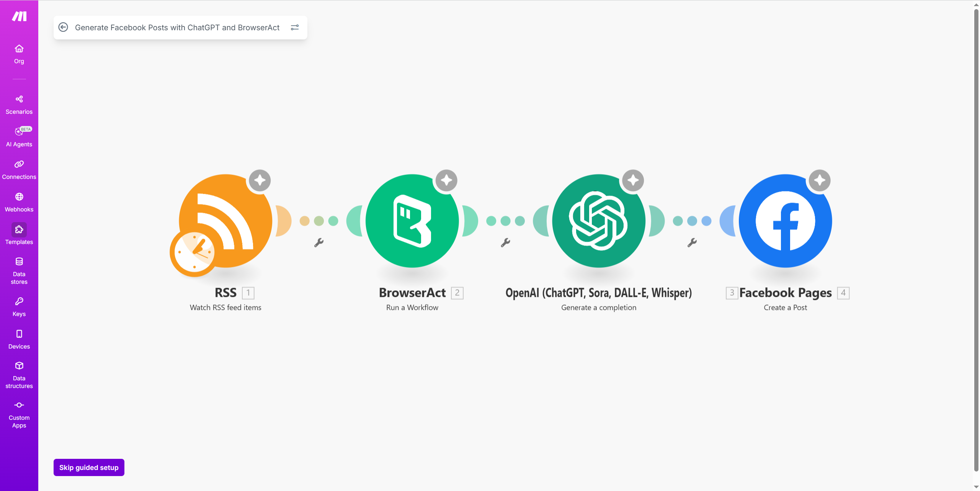Click the vertical scrollbar down arrow
The image size is (980, 491).
(976, 487)
